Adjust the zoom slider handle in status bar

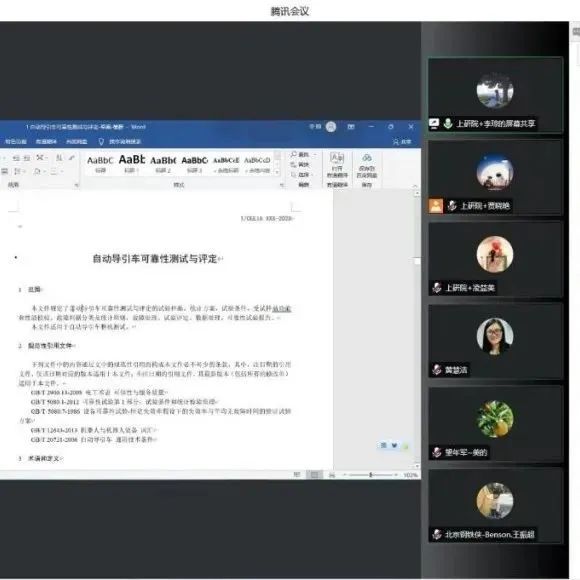pos(370,475)
